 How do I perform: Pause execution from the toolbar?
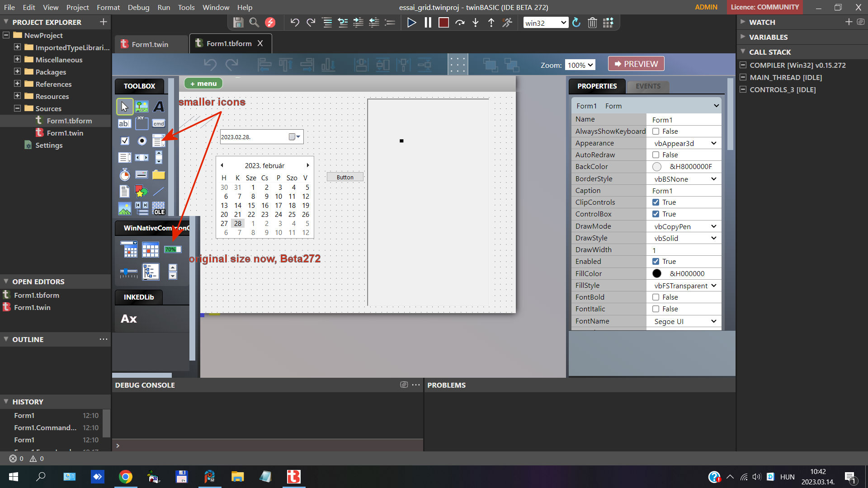(x=428, y=23)
